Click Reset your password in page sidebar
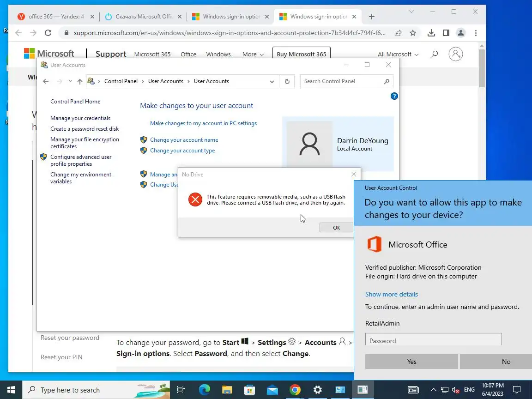This screenshot has height=399, width=532. point(70,338)
